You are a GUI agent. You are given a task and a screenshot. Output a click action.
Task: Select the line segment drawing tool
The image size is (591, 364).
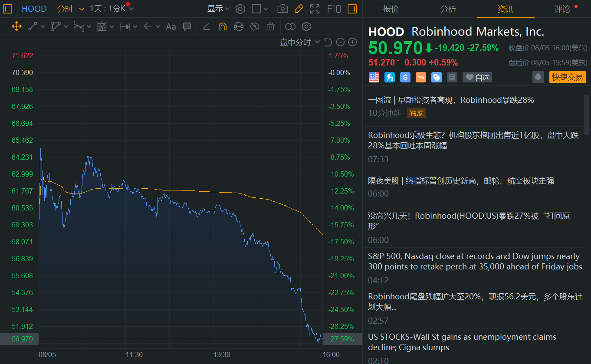33,26
